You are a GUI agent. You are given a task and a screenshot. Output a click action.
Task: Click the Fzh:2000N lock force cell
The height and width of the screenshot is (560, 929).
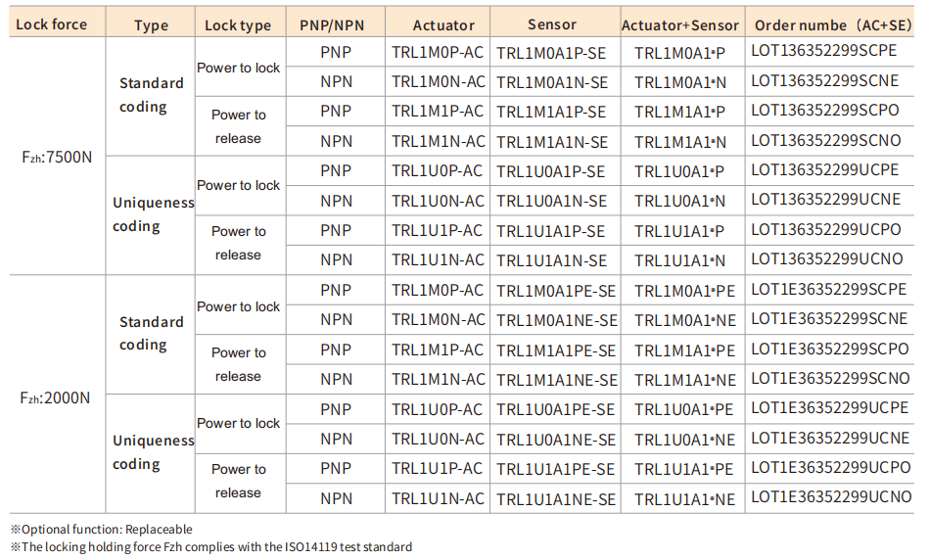click(x=56, y=397)
